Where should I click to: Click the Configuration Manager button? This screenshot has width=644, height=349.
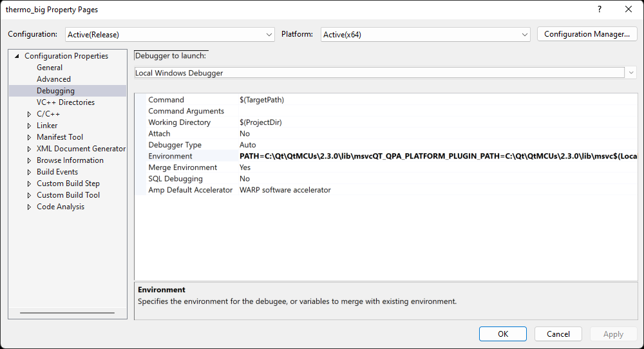(587, 34)
